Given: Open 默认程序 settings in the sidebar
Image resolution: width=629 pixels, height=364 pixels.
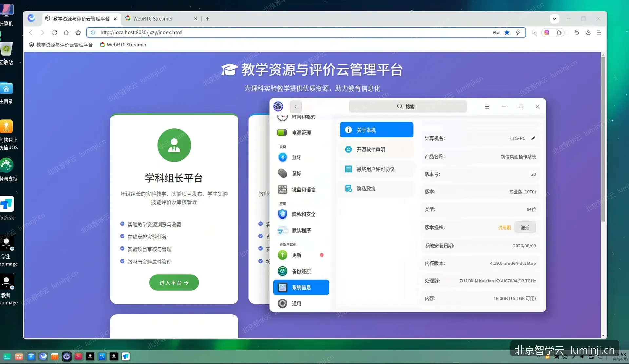Looking at the screenshot, I should coord(301,230).
